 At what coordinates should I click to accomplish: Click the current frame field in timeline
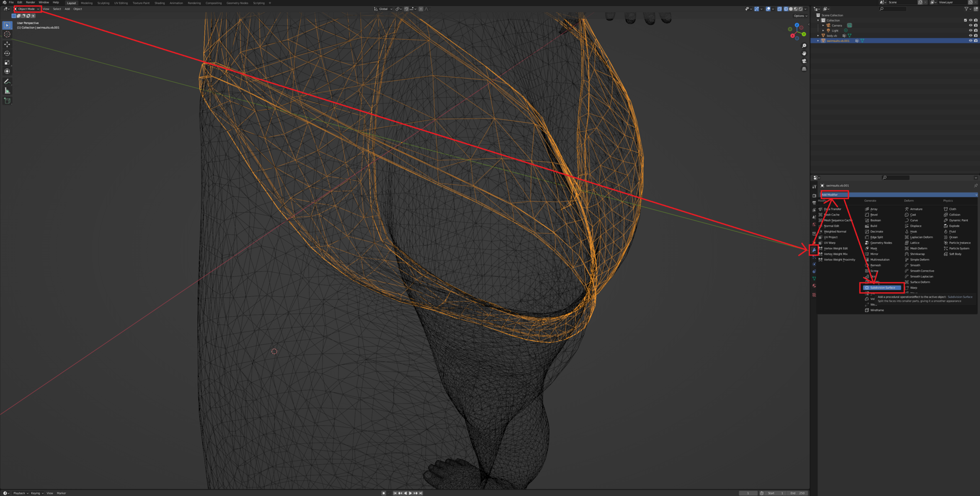748,493
